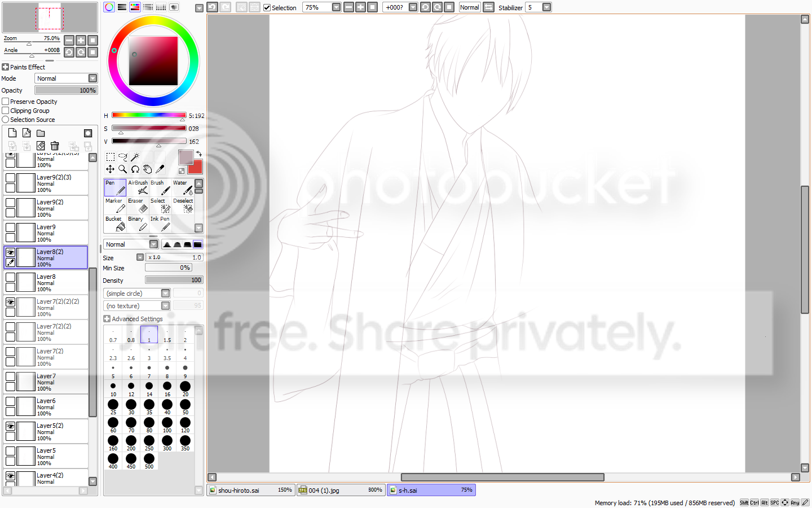Hide Layer7(2)(2)(2) using its eye icon
812x508 pixels.
[10, 302]
